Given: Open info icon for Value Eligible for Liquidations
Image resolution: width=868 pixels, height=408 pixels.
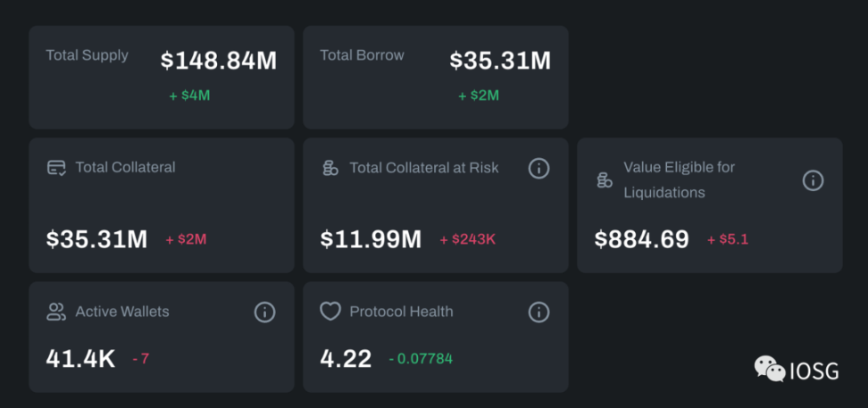Looking at the screenshot, I should click(814, 180).
